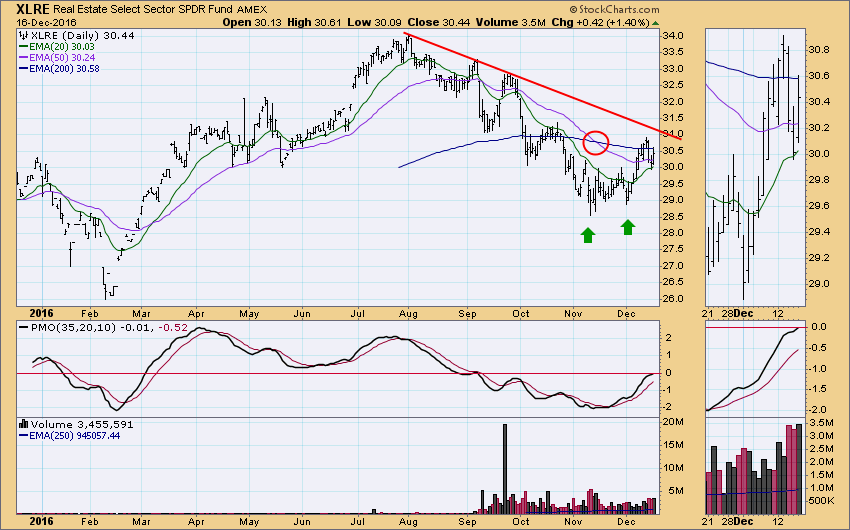The height and width of the screenshot is (530, 850).
Task: Click the bold 2016 label below price panel
Action: coord(41,313)
